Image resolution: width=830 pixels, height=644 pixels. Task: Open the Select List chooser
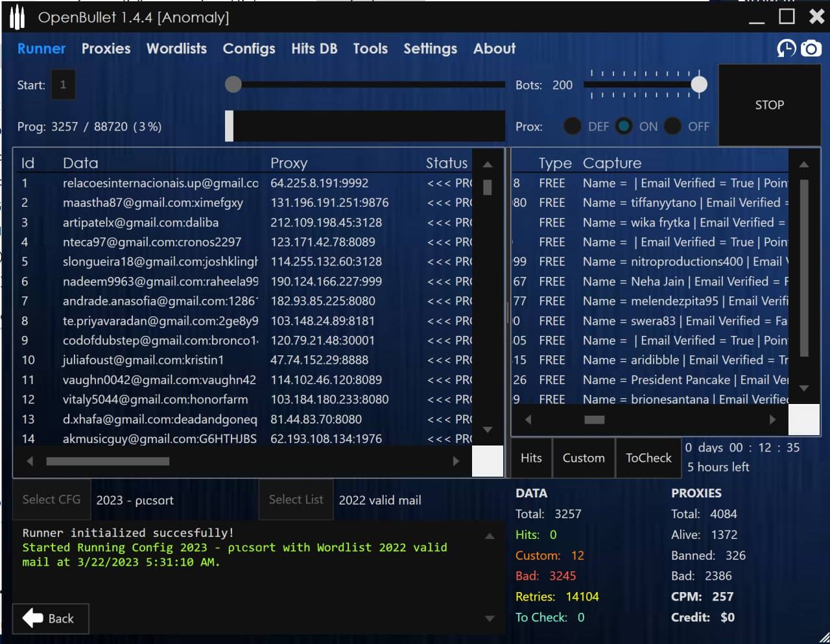pos(296,499)
